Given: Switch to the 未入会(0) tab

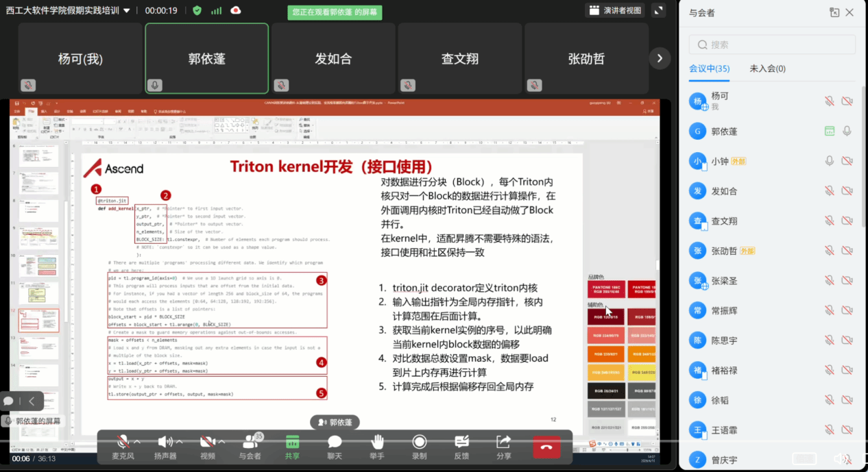Looking at the screenshot, I should pos(767,69).
